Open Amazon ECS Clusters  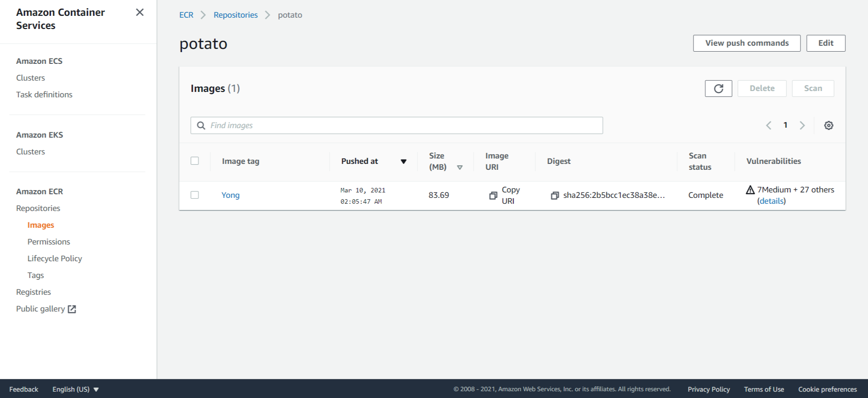click(x=30, y=78)
